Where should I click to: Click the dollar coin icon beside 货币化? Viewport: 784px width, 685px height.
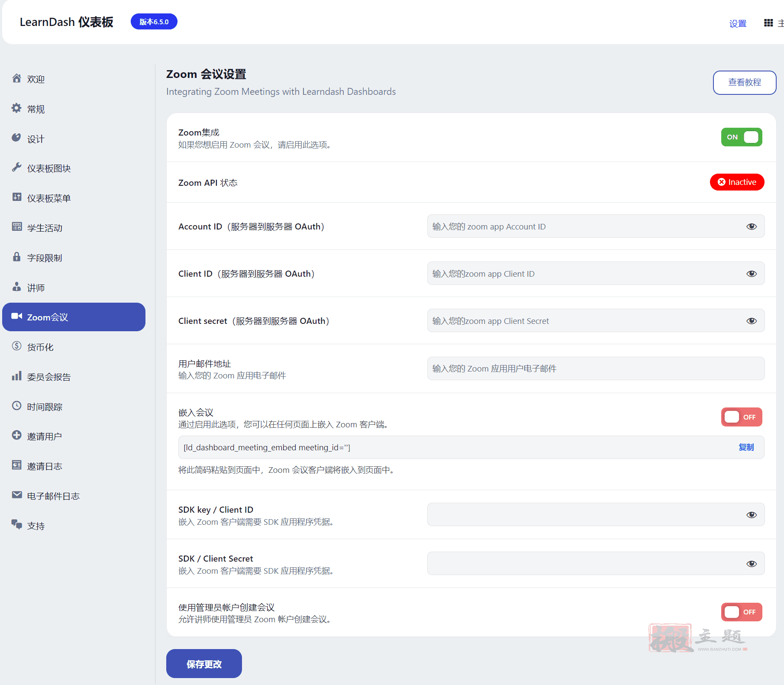16,346
